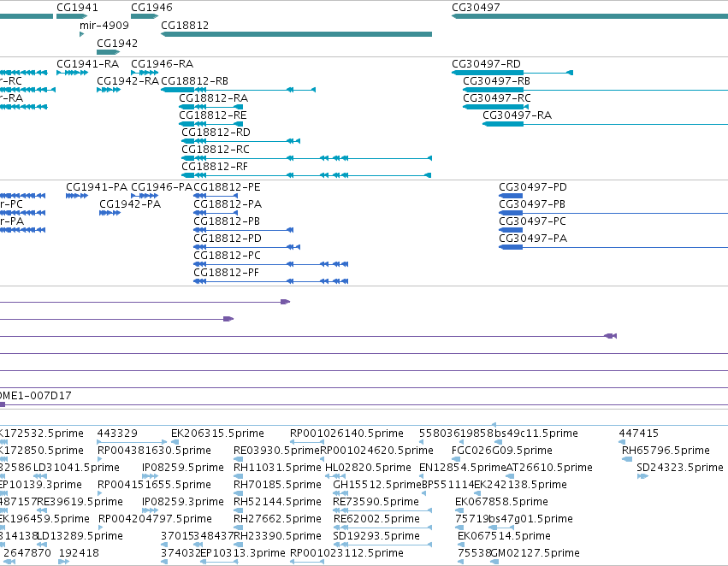Click the CG1942-PA protein label
This screenshot has width=728, height=566.
pos(130,204)
